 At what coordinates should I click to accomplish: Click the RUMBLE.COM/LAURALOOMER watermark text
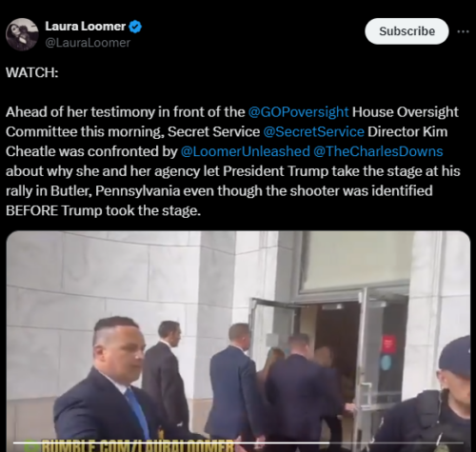coord(138,446)
